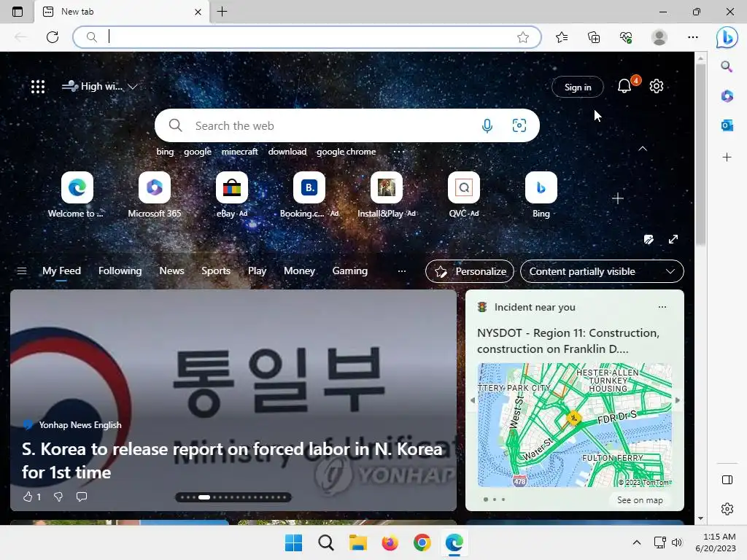Toggle sidebar visibility split-pane icon
Viewport: 747px width, 560px height.
coord(727,480)
